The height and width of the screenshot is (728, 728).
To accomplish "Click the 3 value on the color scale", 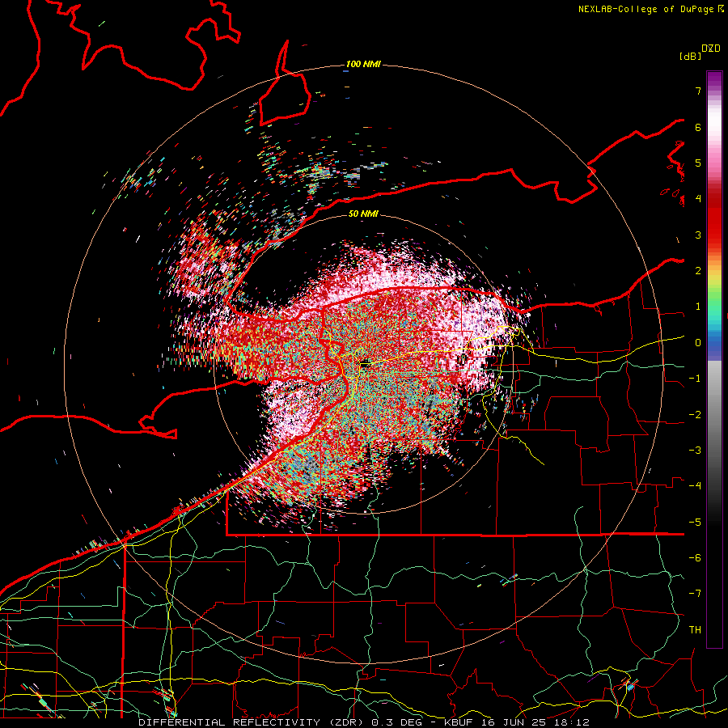I will click(x=698, y=235).
